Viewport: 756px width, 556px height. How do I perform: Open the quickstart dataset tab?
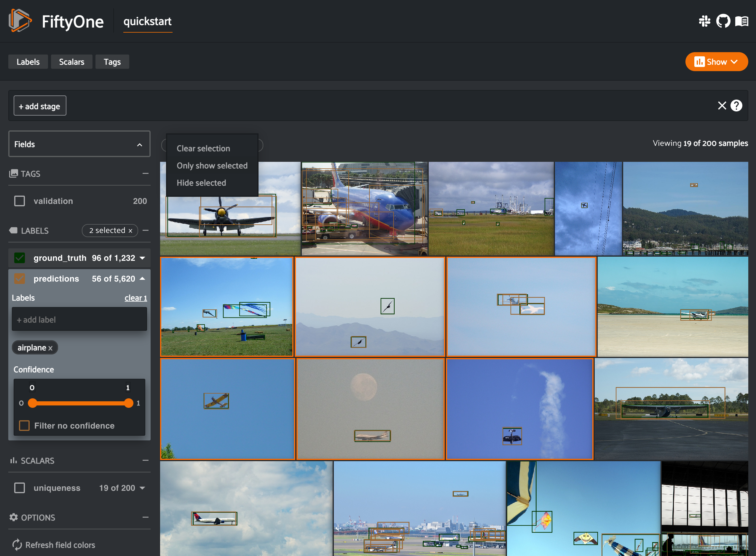[x=147, y=22]
